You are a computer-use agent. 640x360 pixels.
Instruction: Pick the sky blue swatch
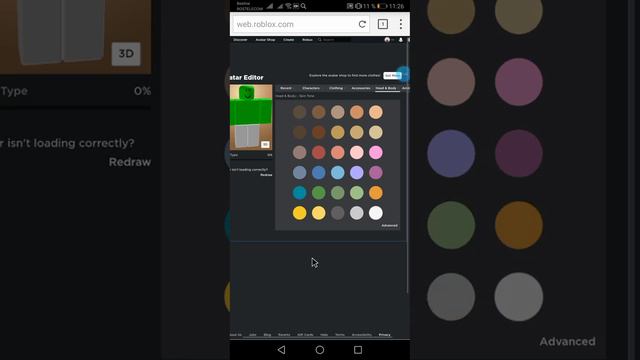coord(338,172)
